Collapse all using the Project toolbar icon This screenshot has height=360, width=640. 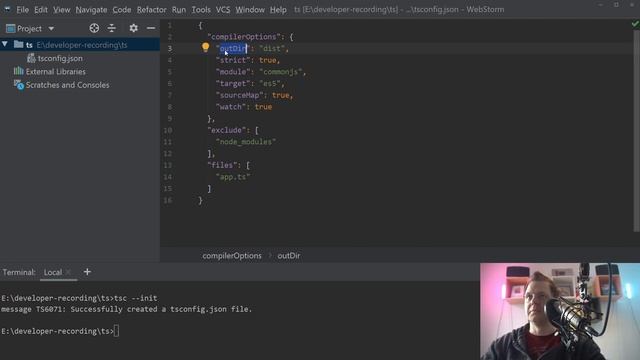(111, 28)
